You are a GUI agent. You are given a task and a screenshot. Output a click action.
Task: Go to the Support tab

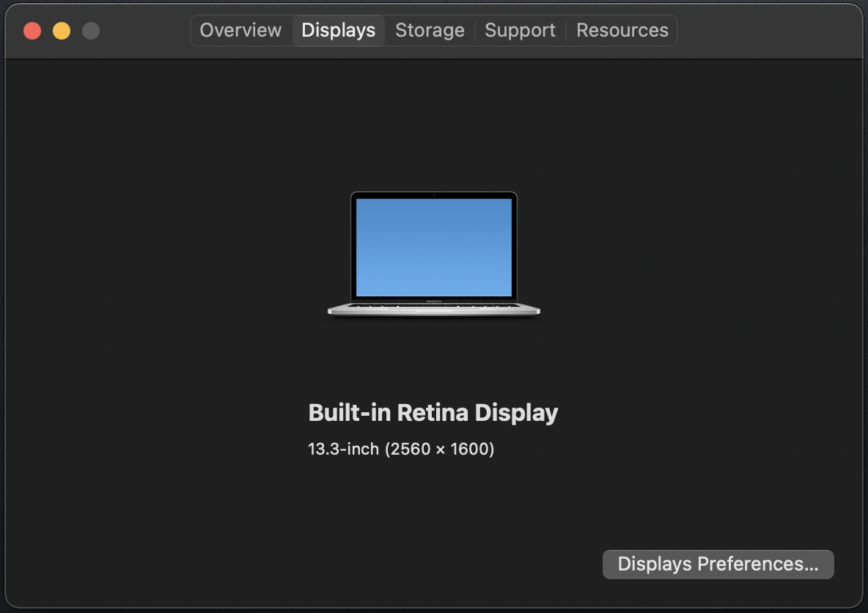click(x=520, y=31)
